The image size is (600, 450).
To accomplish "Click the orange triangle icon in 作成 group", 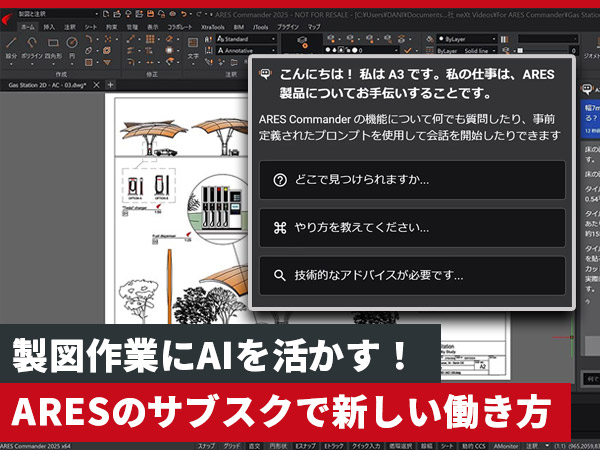I will pyautogui.click(x=107, y=62).
